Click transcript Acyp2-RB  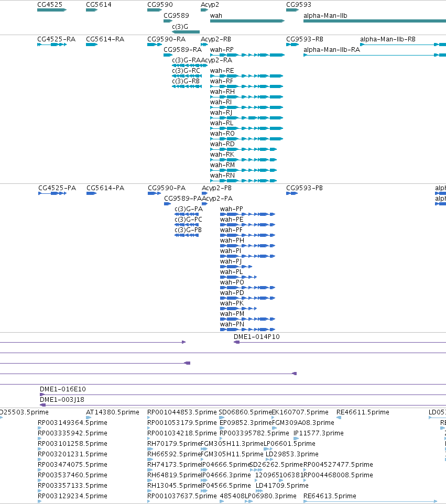216,39
